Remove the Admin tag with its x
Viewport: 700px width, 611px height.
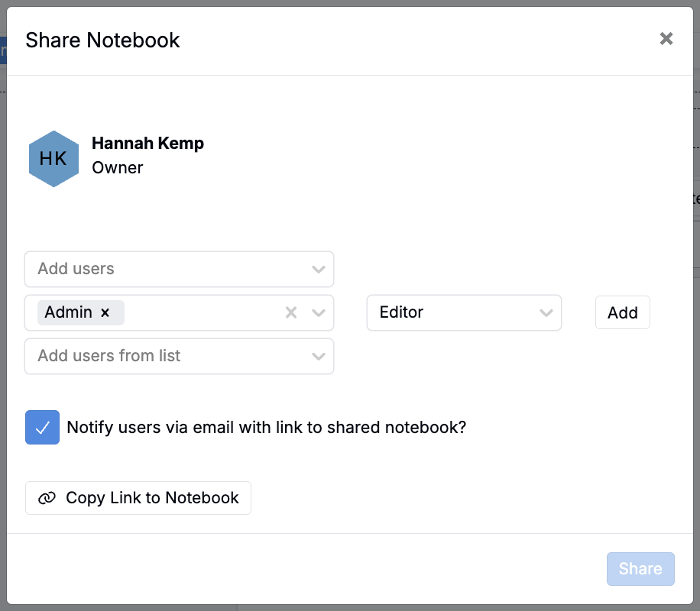pos(105,312)
